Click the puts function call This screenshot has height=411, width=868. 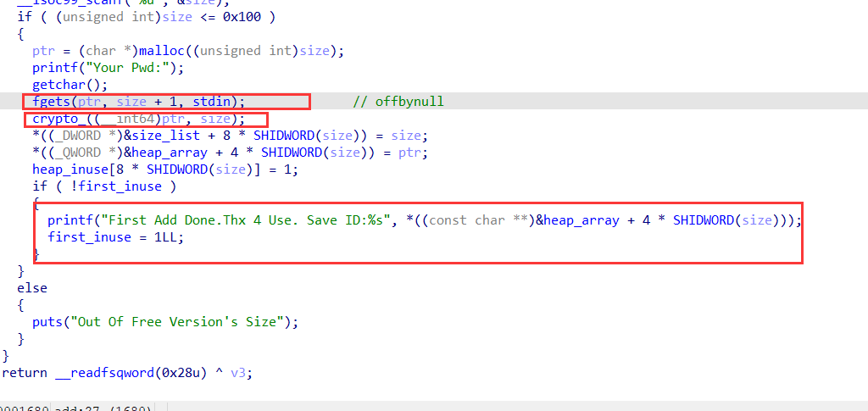[48, 322]
